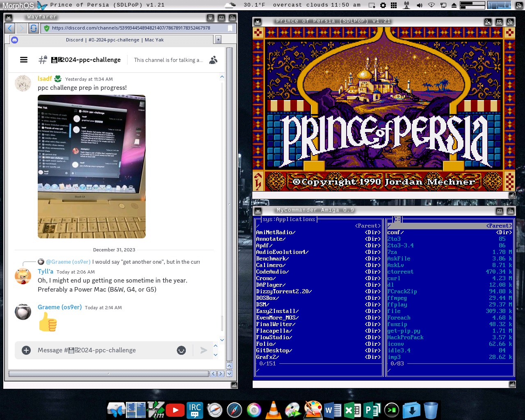Select get-pip.py in the C: panel
525x420 pixels.
pyautogui.click(x=450, y=331)
